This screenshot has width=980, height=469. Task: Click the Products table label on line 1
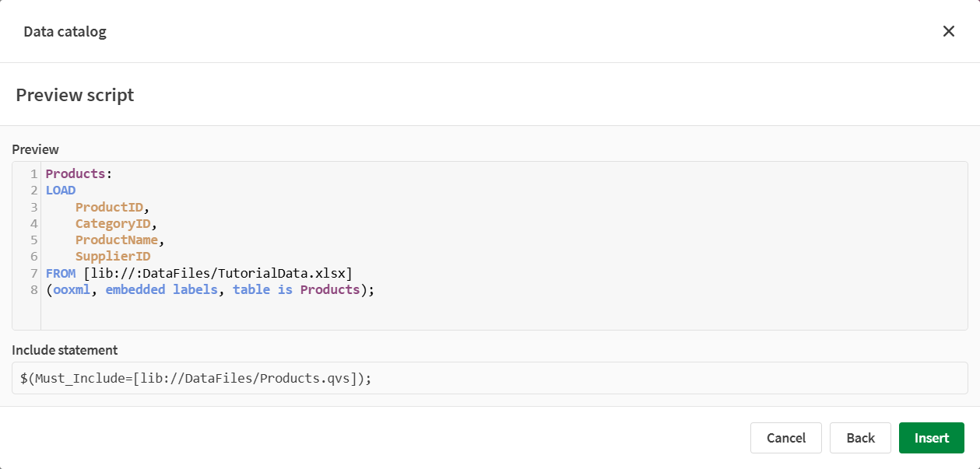(75, 173)
